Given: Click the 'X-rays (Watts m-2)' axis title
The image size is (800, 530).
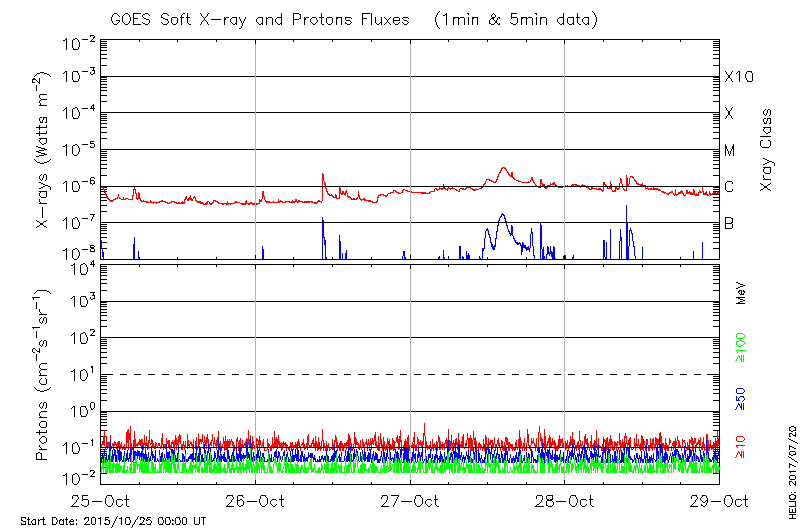Looking at the screenshot, I should [x=44, y=150].
